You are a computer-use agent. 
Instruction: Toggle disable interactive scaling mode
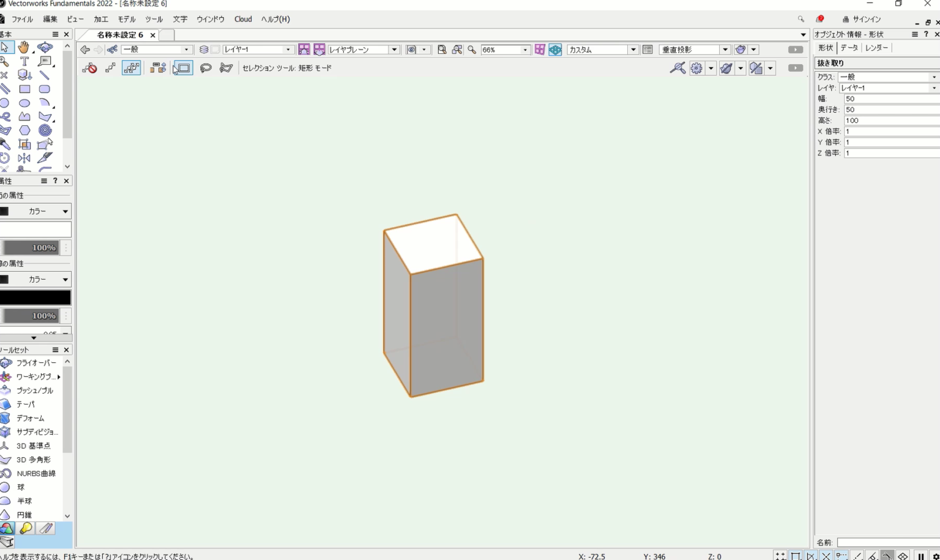point(90,68)
